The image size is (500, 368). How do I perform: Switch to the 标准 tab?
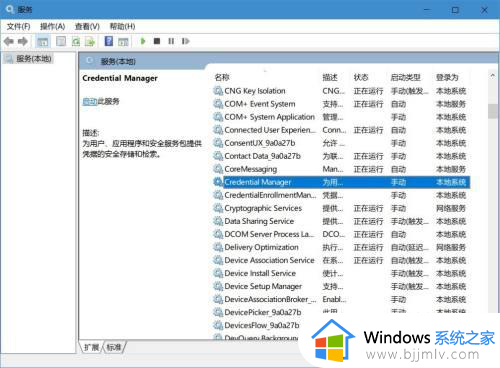114,347
